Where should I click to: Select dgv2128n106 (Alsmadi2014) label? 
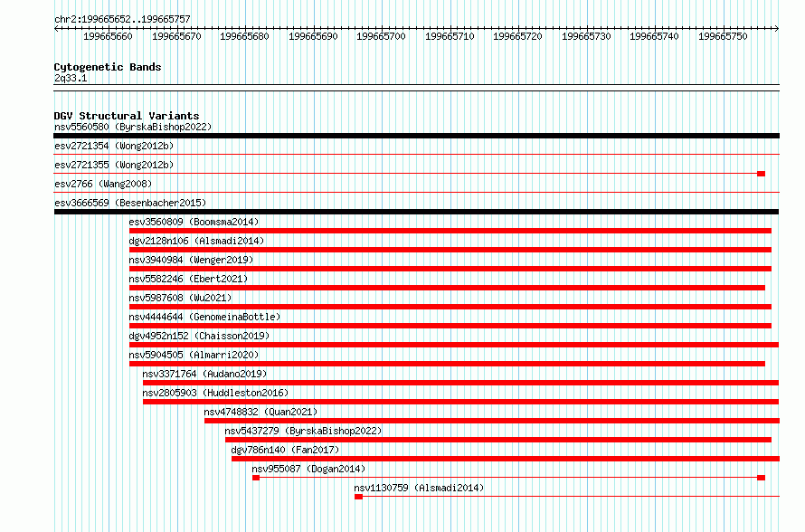196,241
